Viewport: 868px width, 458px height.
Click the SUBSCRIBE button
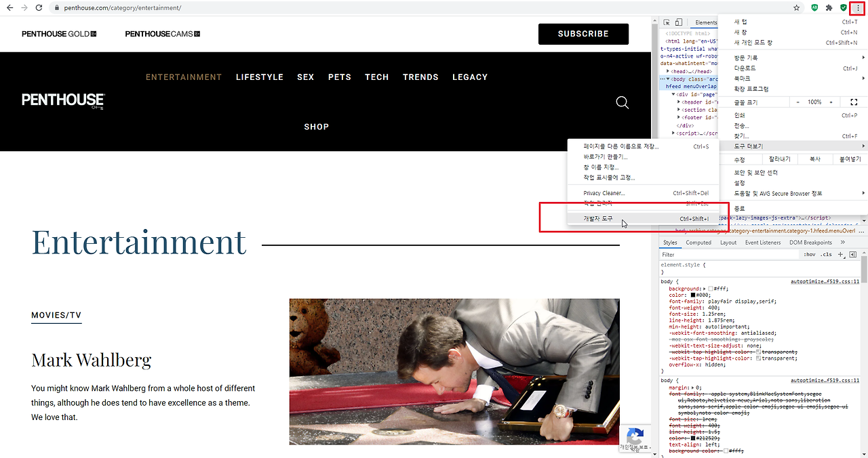pos(583,34)
